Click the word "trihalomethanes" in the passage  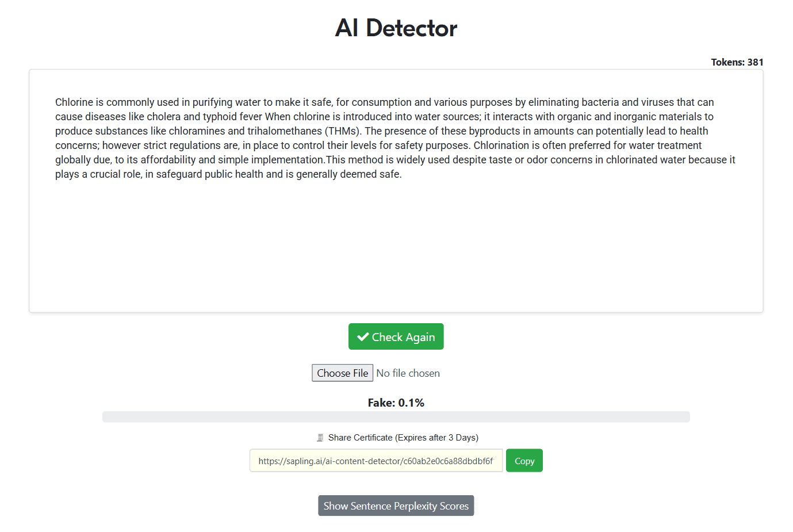coord(284,131)
